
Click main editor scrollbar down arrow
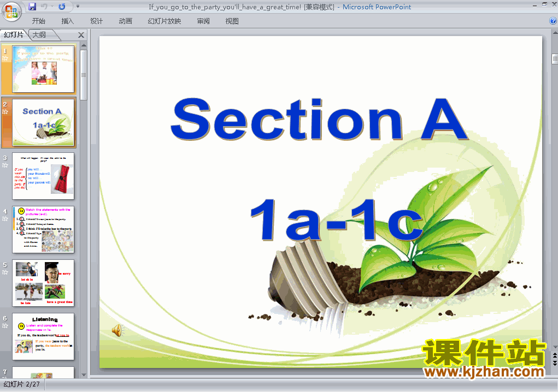(555, 347)
